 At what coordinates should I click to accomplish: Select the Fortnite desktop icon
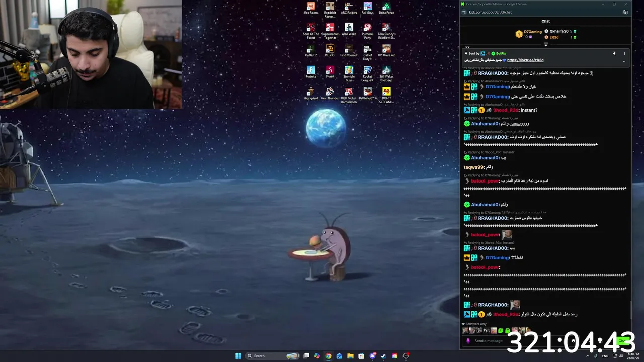point(311,72)
